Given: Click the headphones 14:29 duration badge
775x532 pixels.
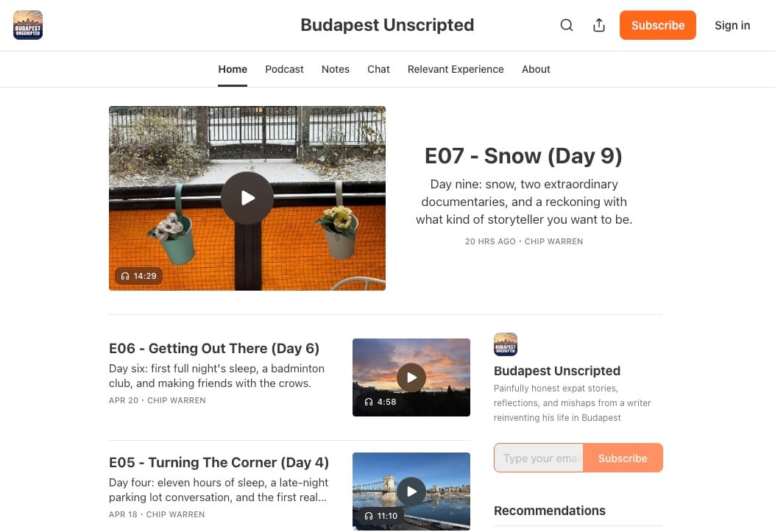Looking at the screenshot, I should point(139,276).
